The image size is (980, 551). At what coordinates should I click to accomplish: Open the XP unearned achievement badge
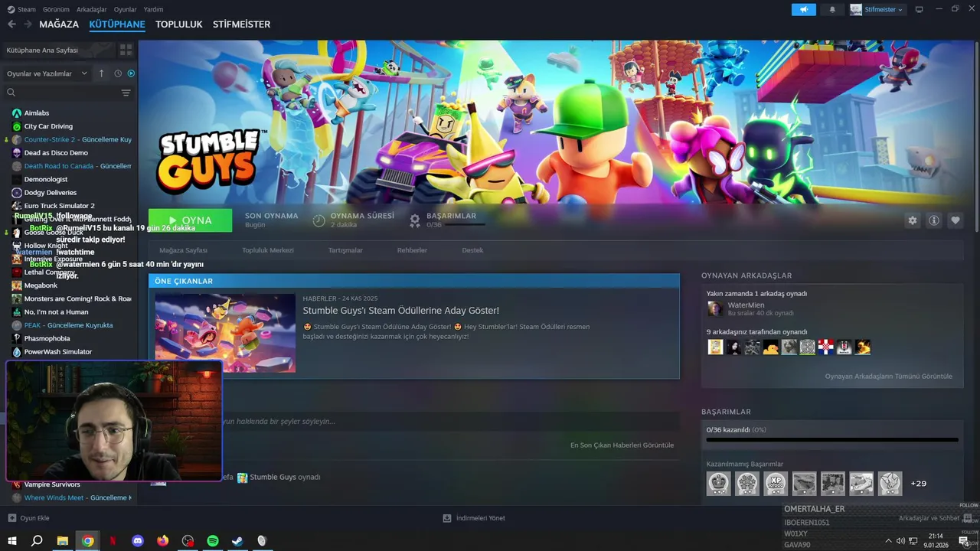click(776, 484)
